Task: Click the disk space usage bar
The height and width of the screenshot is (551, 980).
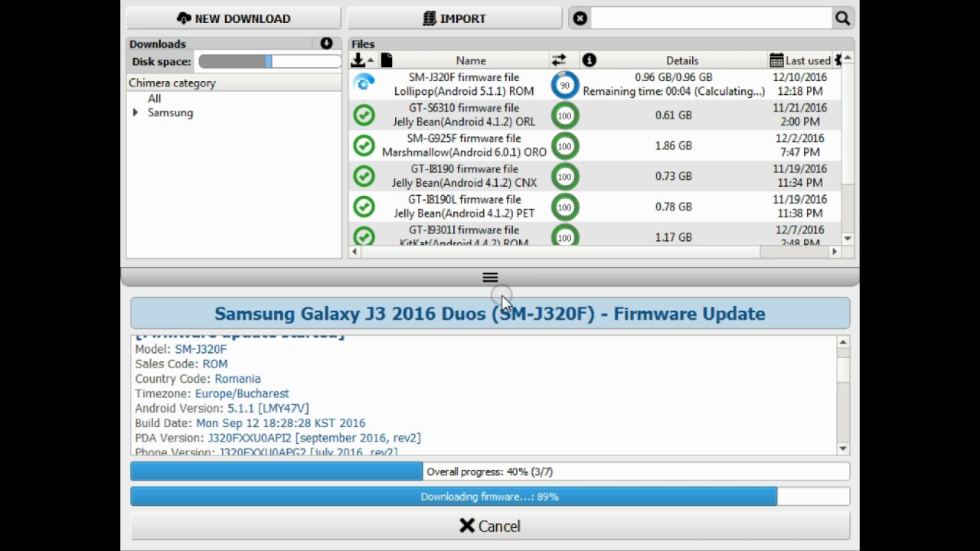Action: [x=269, y=61]
